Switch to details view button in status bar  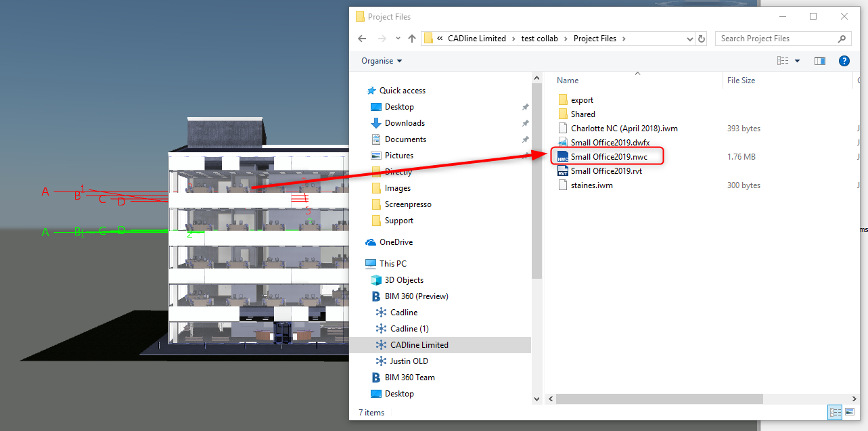[836, 411]
